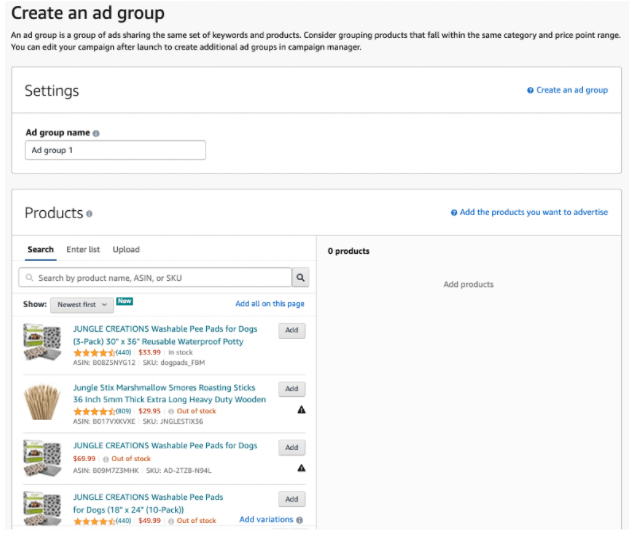Click the Jungle Stix roasting sticks thumbnail
The height and width of the screenshot is (537, 639).
click(x=43, y=400)
